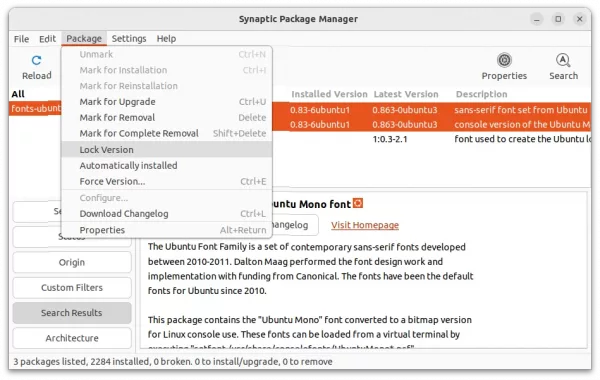
Task: Toggle Automatically installed menu entry
Action: [166, 165]
